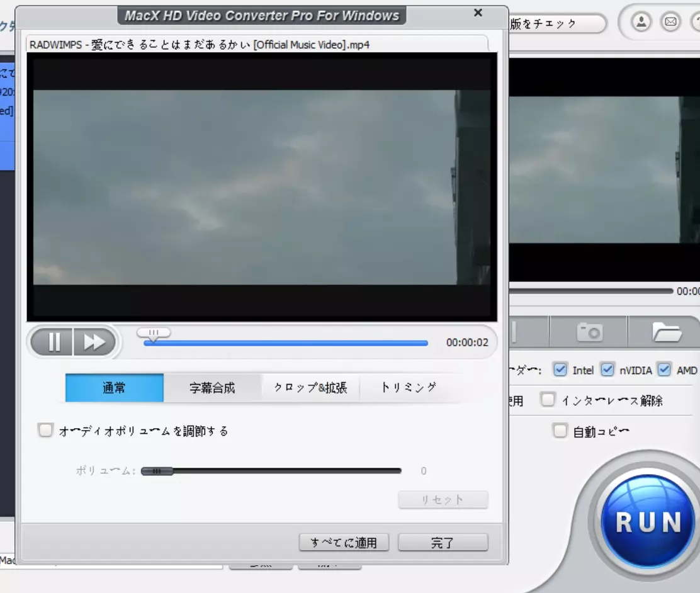Close the video edit dialog
700x593 pixels.
(x=478, y=13)
